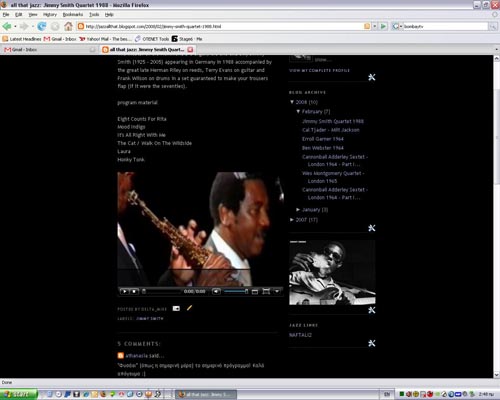
Task: Reload the page with the refresh icon
Action: [42, 26]
